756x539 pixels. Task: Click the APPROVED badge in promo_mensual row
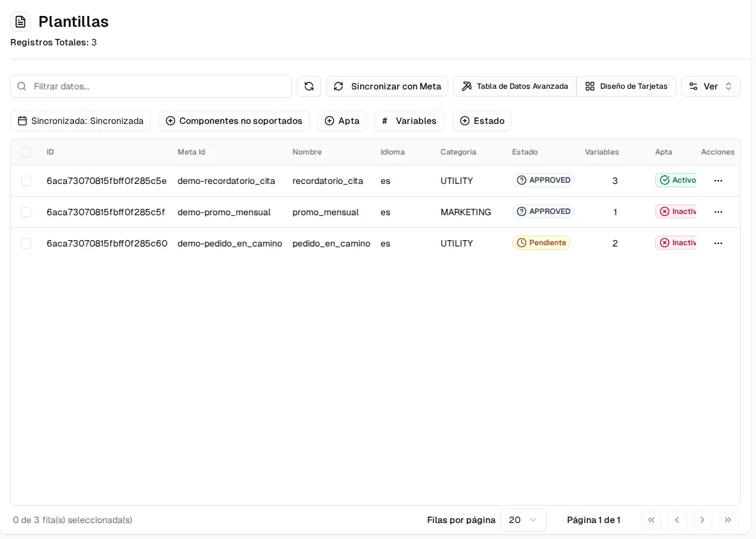tap(543, 211)
